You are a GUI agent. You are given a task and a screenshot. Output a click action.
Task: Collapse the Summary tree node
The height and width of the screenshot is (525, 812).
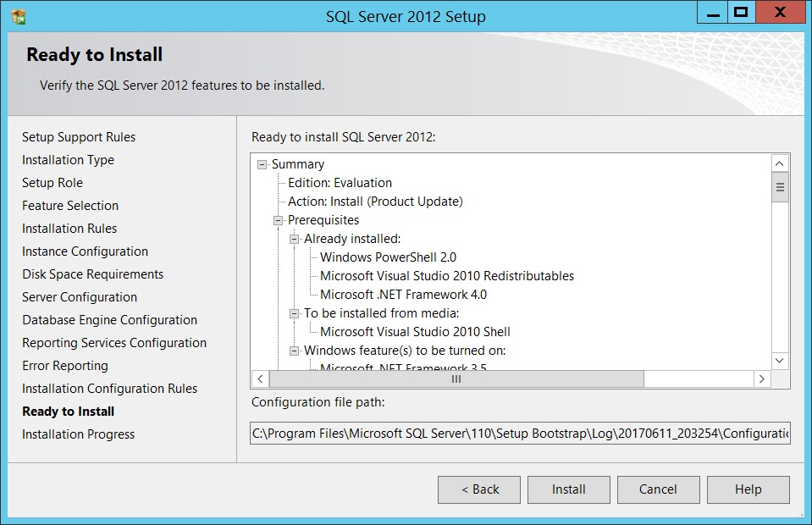pos(262,164)
